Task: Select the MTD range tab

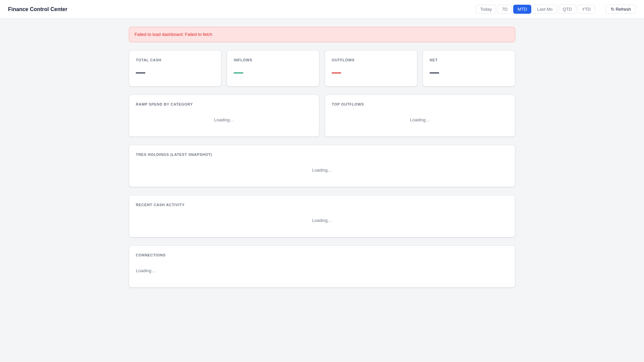Action: (522, 9)
